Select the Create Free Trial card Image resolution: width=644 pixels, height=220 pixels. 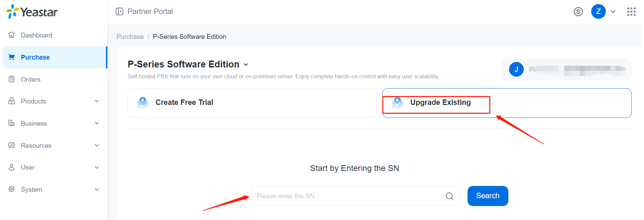tap(252, 103)
